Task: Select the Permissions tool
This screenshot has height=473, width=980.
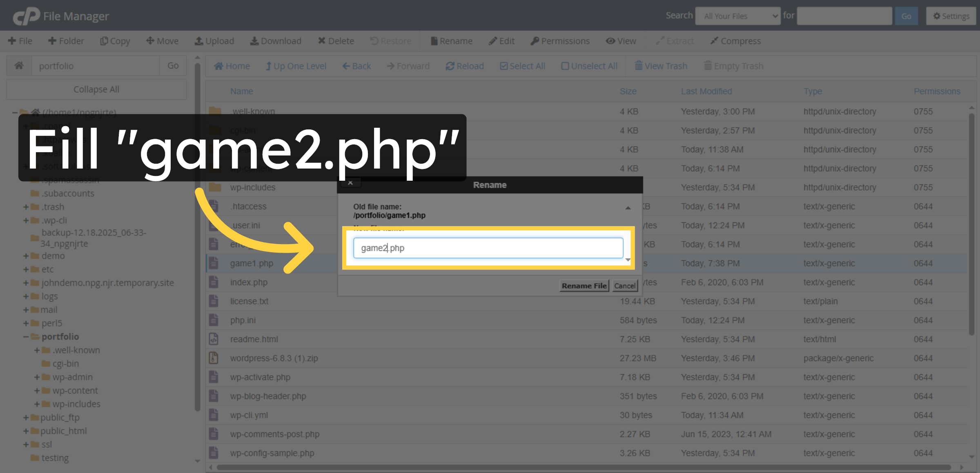Action: tap(560, 41)
